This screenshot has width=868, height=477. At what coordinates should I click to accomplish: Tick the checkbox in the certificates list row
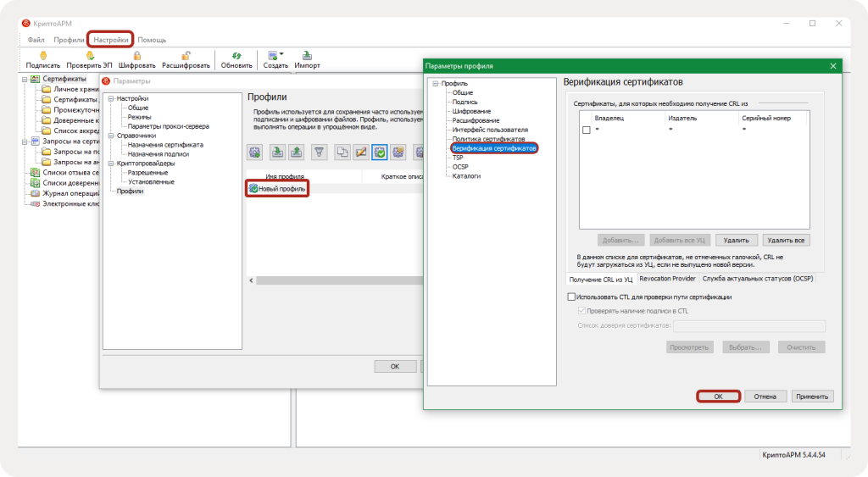click(x=587, y=130)
